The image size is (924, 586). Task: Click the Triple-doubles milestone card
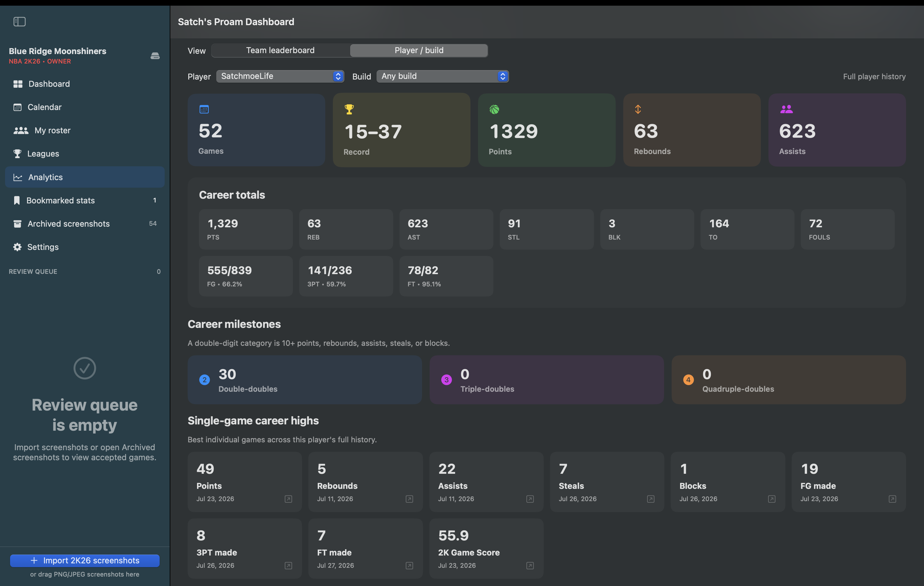[x=547, y=379]
